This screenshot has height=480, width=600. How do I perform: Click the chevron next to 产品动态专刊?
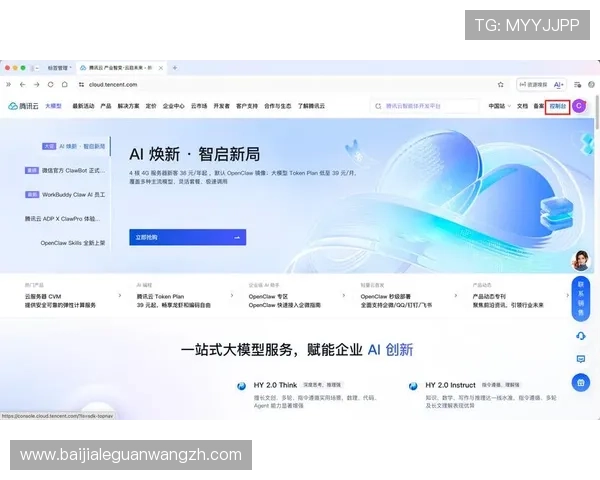click(567, 296)
